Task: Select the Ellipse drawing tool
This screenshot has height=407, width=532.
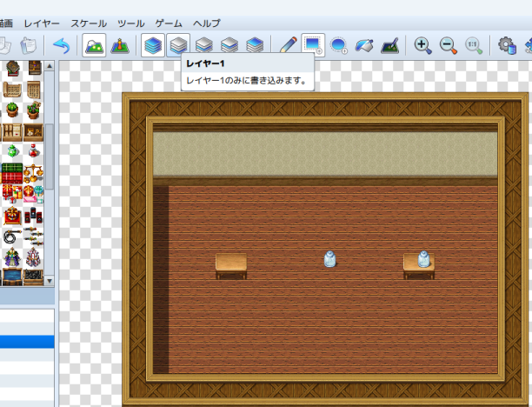Action: [x=339, y=45]
